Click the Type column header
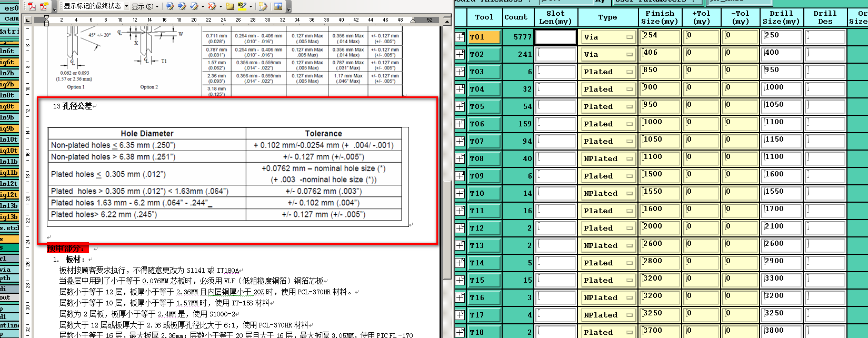Viewport: 868px width, 338px height. 607,17
